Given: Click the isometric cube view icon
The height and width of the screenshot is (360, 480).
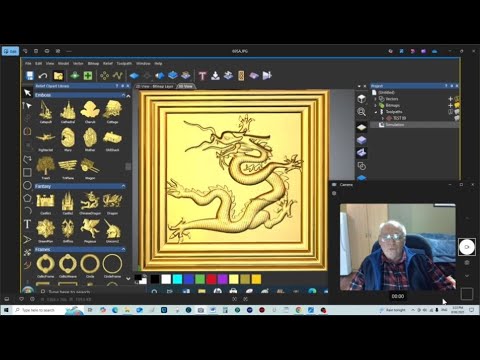Looking at the screenshot, I should (x=362, y=99).
